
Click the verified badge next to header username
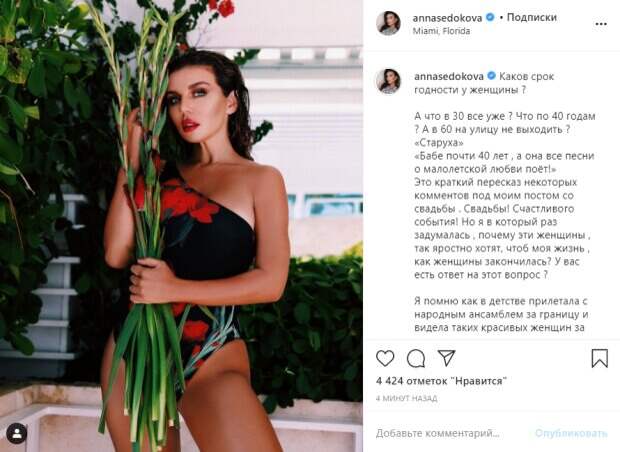coord(490,17)
